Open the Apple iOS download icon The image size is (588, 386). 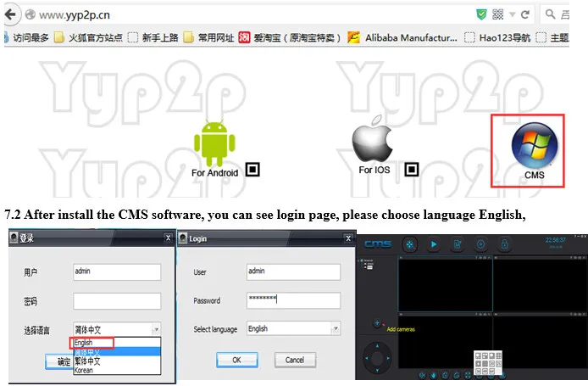coord(373,138)
